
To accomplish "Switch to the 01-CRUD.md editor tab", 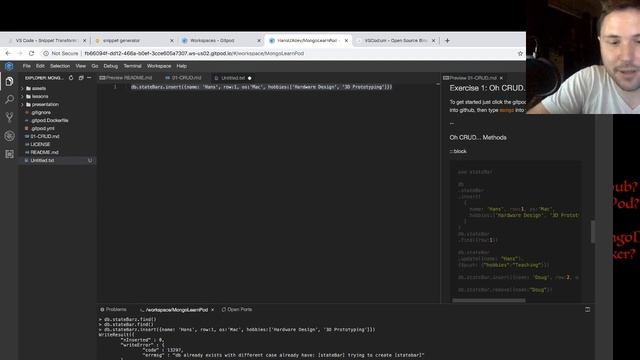I will [x=184, y=78].
